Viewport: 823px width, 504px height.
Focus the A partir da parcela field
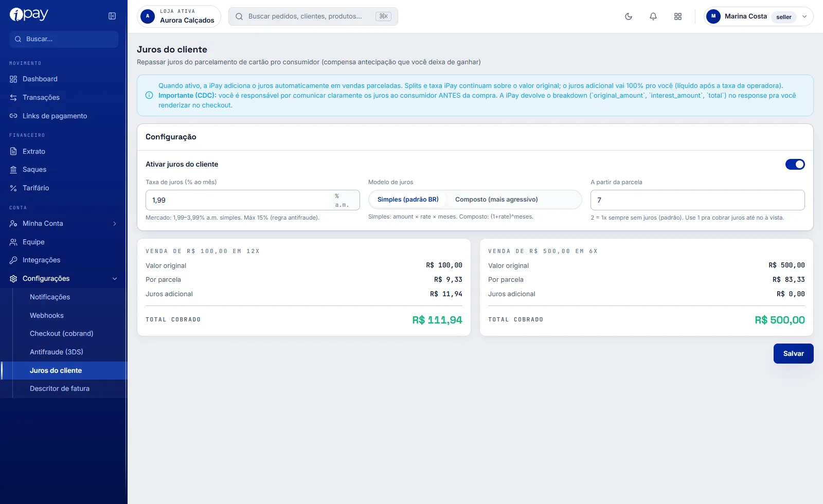(697, 200)
